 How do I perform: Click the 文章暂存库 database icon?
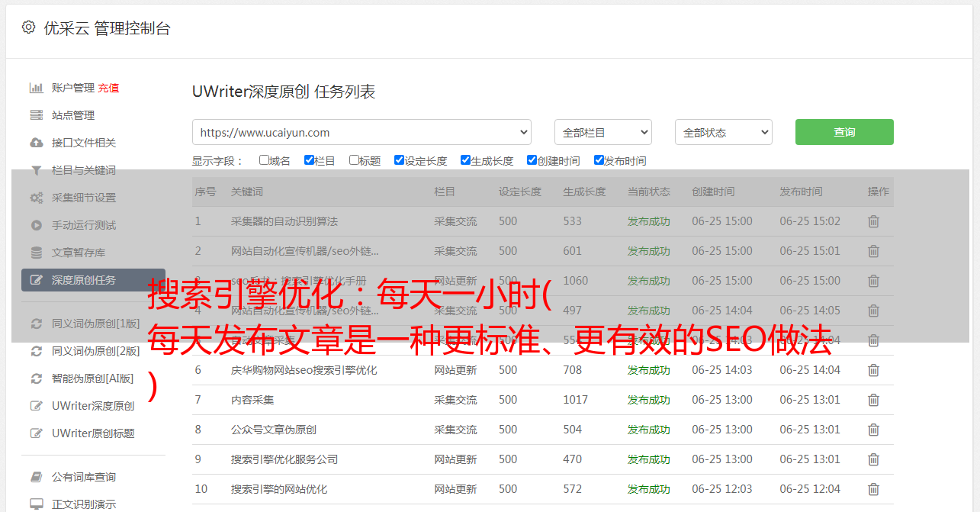point(36,253)
